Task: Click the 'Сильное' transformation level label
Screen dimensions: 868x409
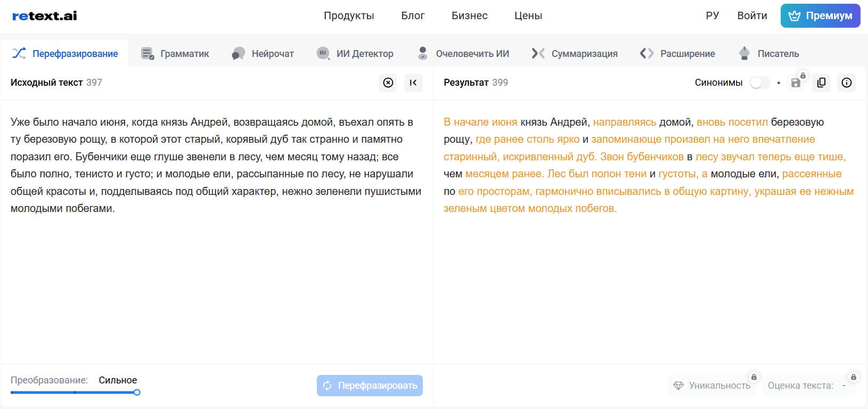Action: pyautogui.click(x=118, y=380)
